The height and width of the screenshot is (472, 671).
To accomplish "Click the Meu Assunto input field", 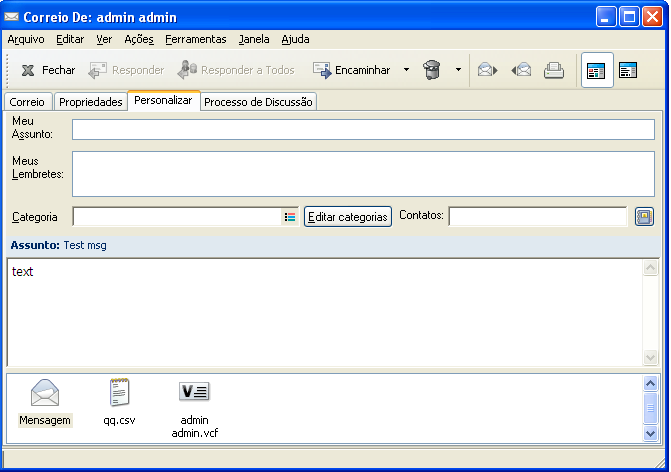I will click(363, 130).
